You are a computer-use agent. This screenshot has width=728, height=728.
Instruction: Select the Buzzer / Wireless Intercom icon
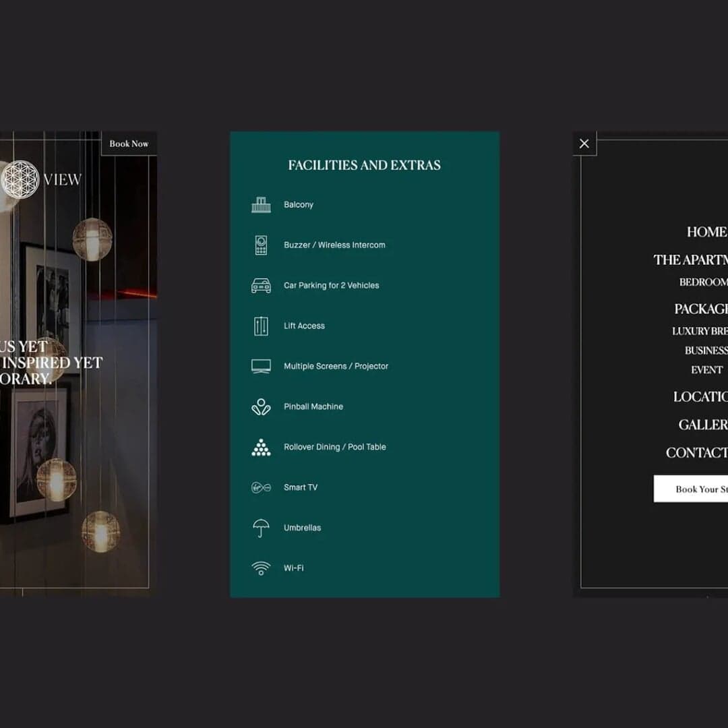pyautogui.click(x=261, y=245)
